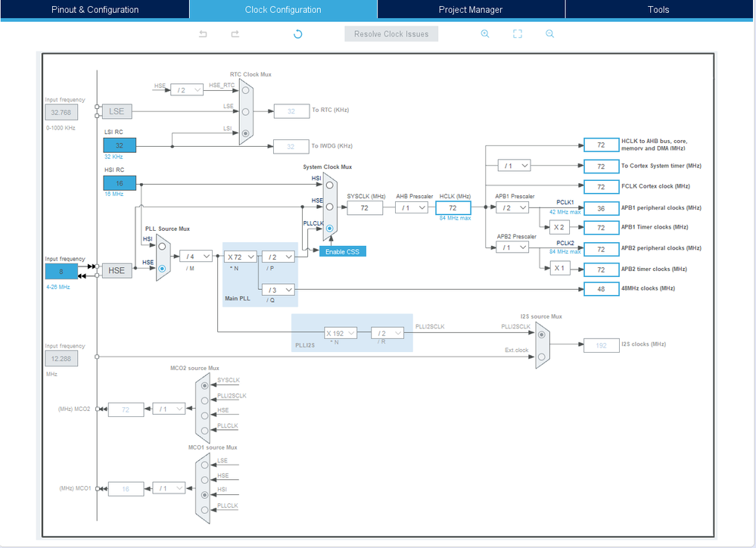This screenshot has height=548, width=756.
Task: Click the HSE oscillator block
Action: coord(117,271)
